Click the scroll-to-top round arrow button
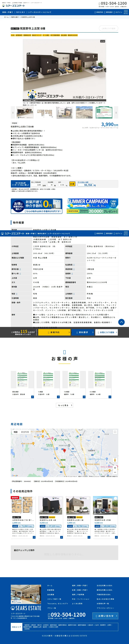Image resolution: width=129 pixels, height=644 pixels. tap(121, 322)
